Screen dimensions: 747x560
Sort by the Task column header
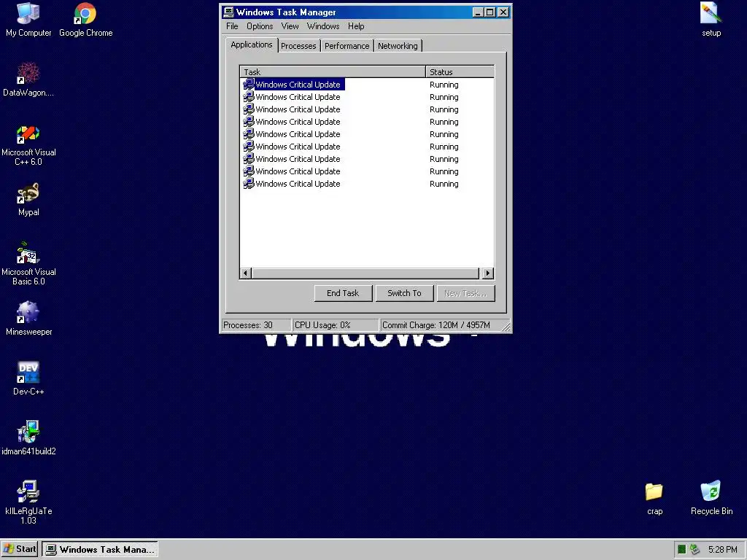tap(333, 72)
